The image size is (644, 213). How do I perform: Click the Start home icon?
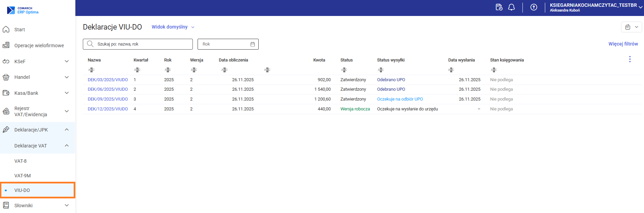point(6,30)
